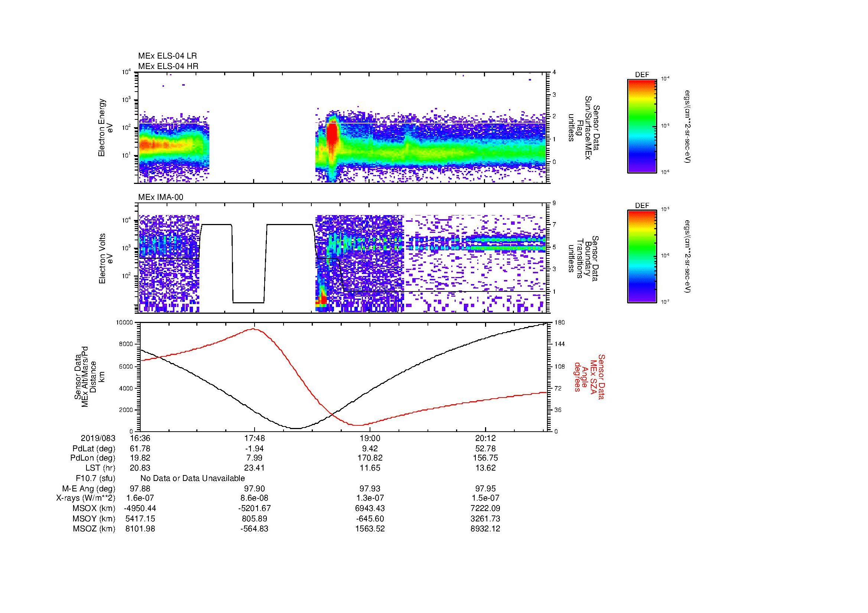Click PdLat value -1.94

click(x=255, y=449)
